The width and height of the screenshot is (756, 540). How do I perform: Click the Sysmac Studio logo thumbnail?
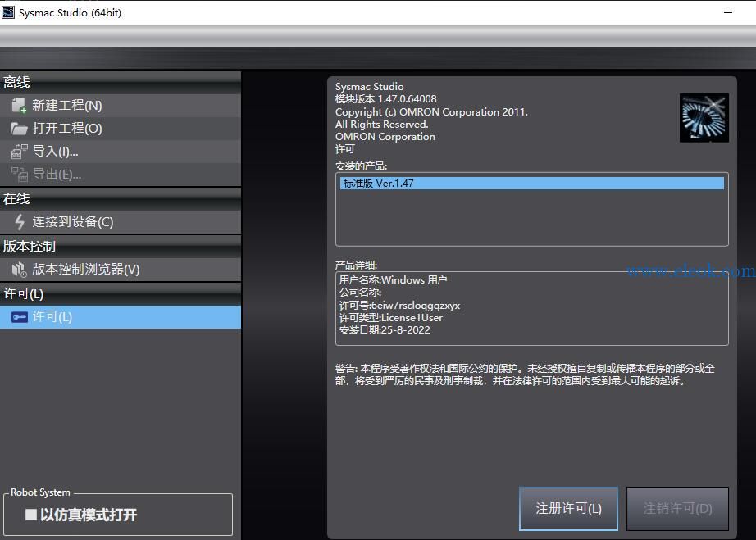pyautogui.click(x=704, y=118)
